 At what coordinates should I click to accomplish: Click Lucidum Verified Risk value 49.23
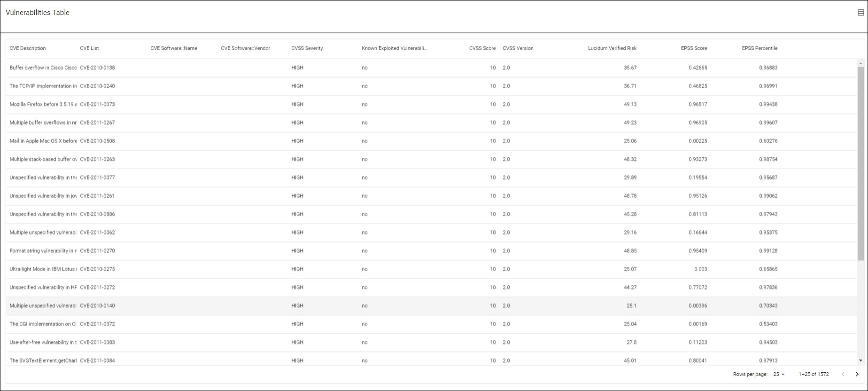point(630,123)
